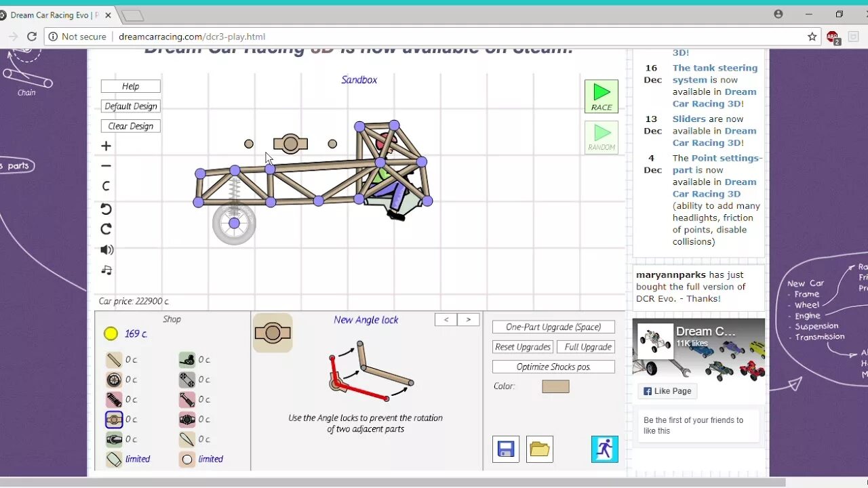The width and height of the screenshot is (868, 488).
Task: Load the Default Design
Action: pyautogui.click(x=131, y=106)
